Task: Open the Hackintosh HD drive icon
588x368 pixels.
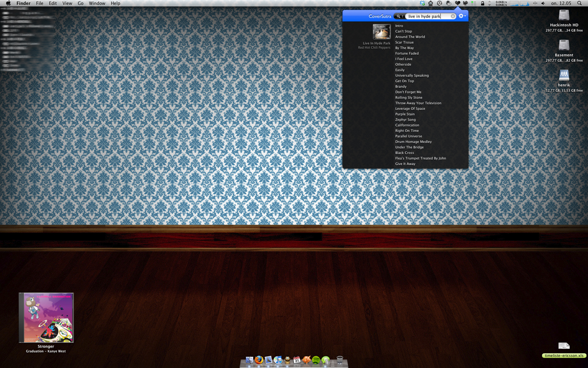Action: click(x=564, y=16)
